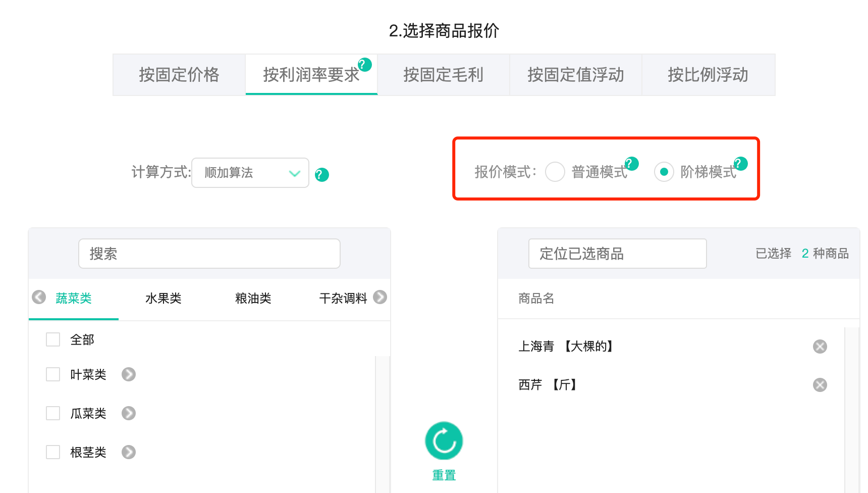The width and height of the screenshot is (868, 493).
Task: Expand the 根茎类 subcategory arrow
Action: pos(129,452)
